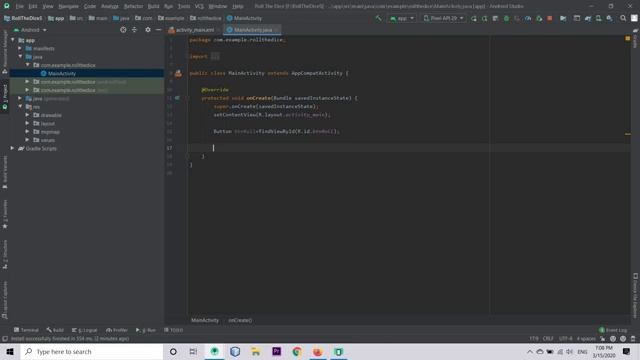This screenshot has height=360, width=640.
Task: Open the Logcat tool window
Action: click(84, 330)
